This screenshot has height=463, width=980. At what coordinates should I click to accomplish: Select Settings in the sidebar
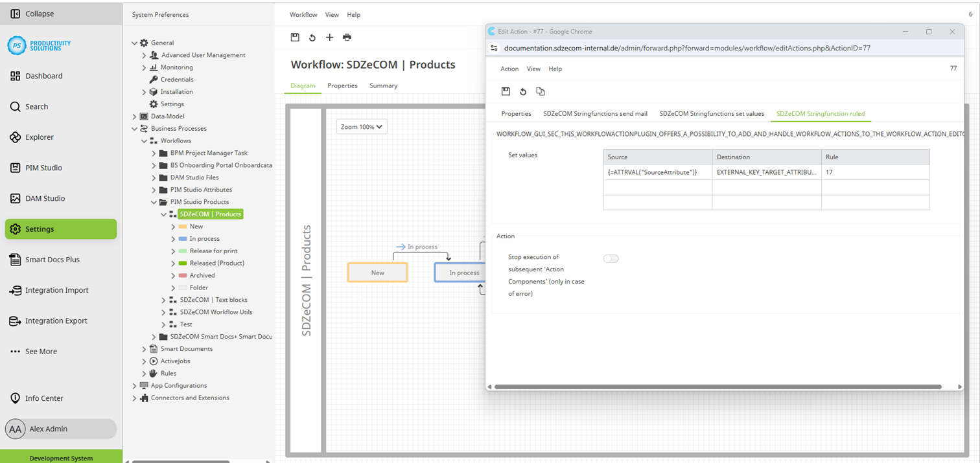(x=61, y=229)
